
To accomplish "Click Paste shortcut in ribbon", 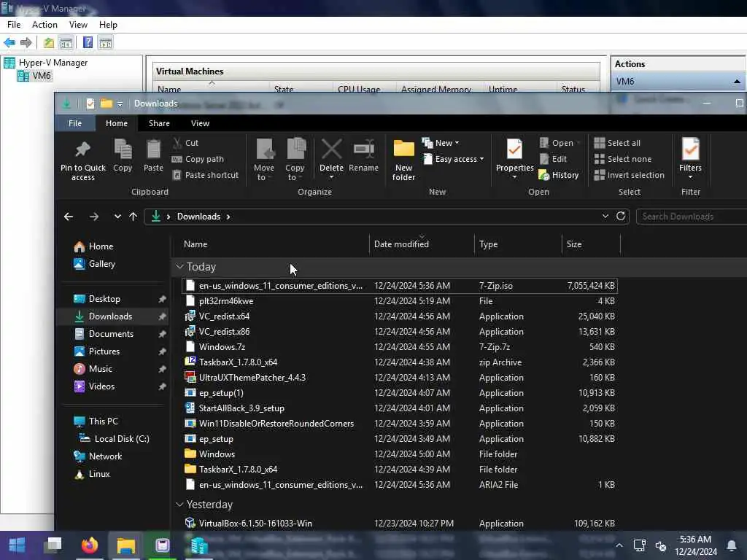I will click(x=205, y=175).
